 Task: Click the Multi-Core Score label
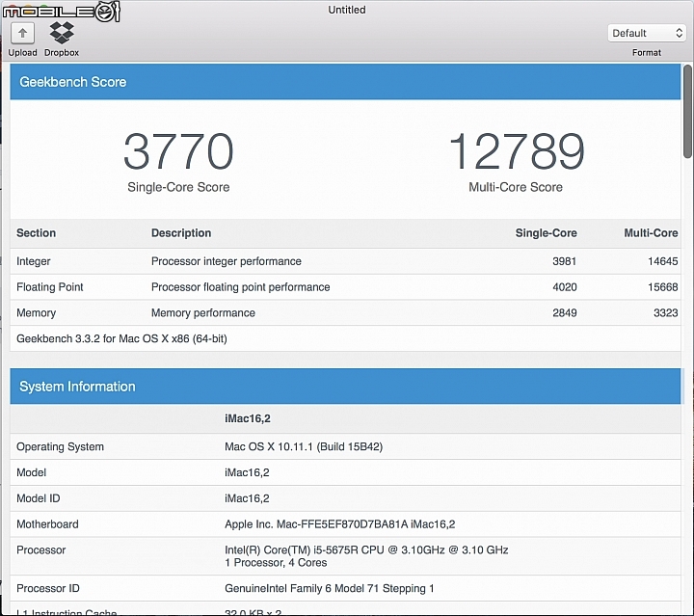[x=516, y=187]
